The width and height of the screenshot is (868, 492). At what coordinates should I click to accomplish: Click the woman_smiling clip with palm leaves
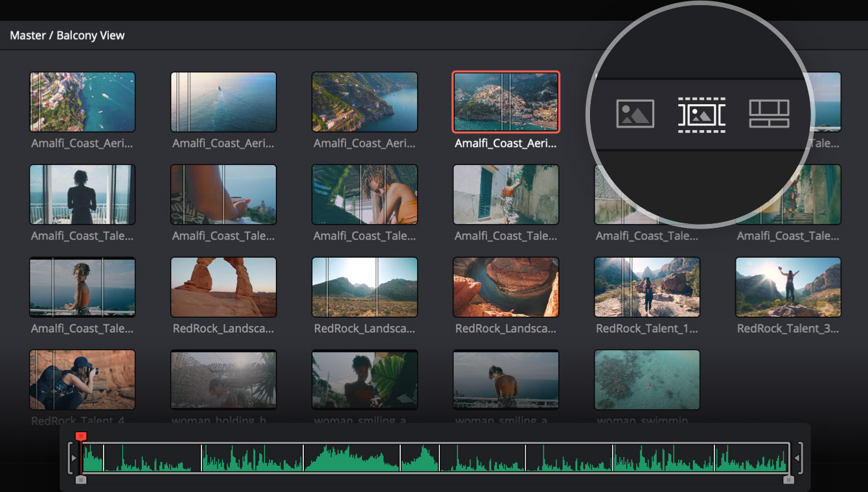click(x=365, y=380)
